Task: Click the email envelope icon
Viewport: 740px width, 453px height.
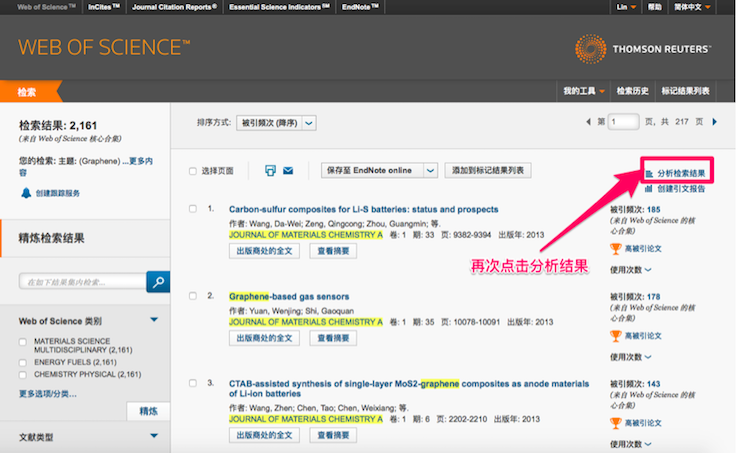Action: (288, 171)
